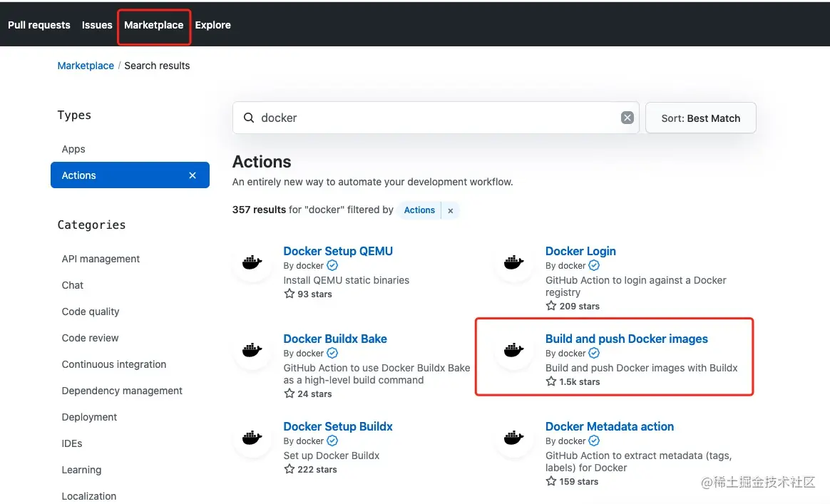Choose Deployment category
Image resolution: width=830 pixels, height=504 pixels.
[89, 417]
